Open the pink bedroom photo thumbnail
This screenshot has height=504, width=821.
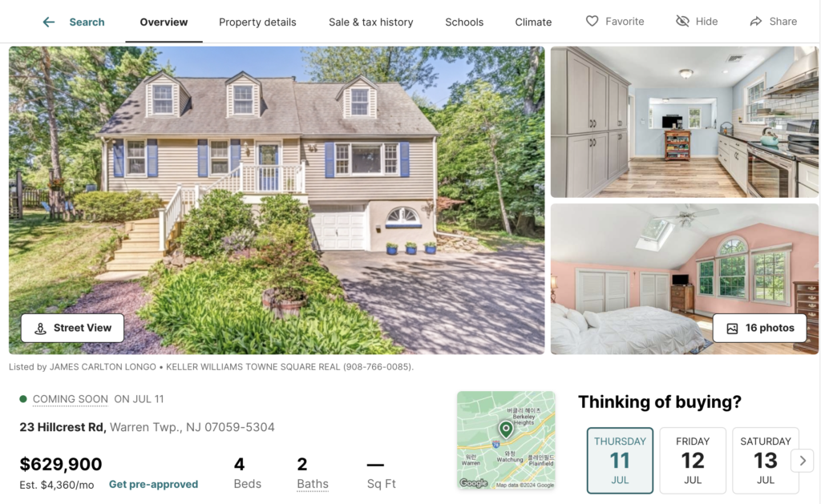click(685, 279)
